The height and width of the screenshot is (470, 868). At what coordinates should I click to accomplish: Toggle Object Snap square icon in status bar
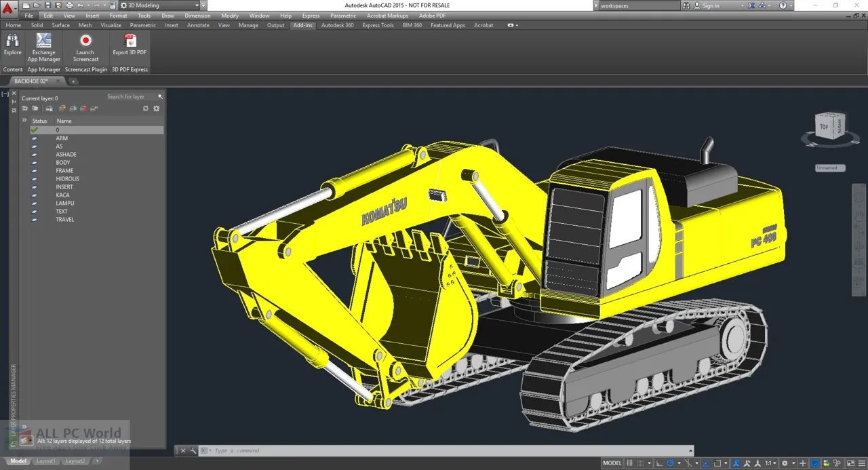click(717, 463)
